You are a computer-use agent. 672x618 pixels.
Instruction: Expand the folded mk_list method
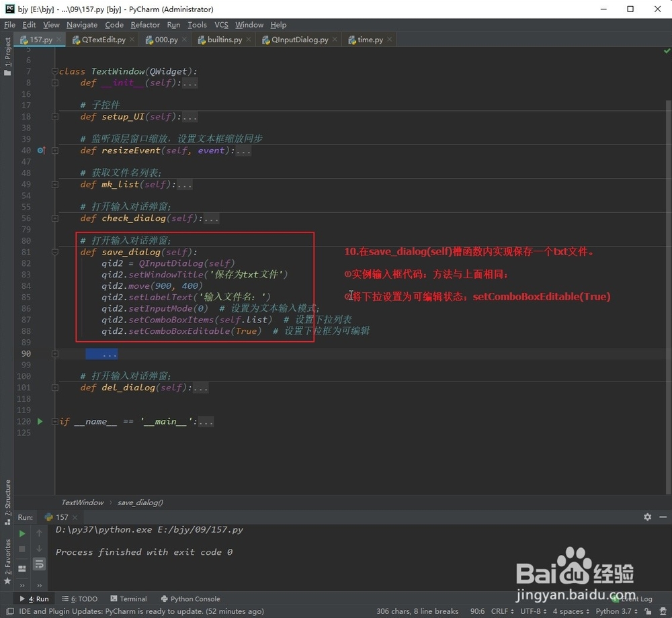(x=55, y=184)
